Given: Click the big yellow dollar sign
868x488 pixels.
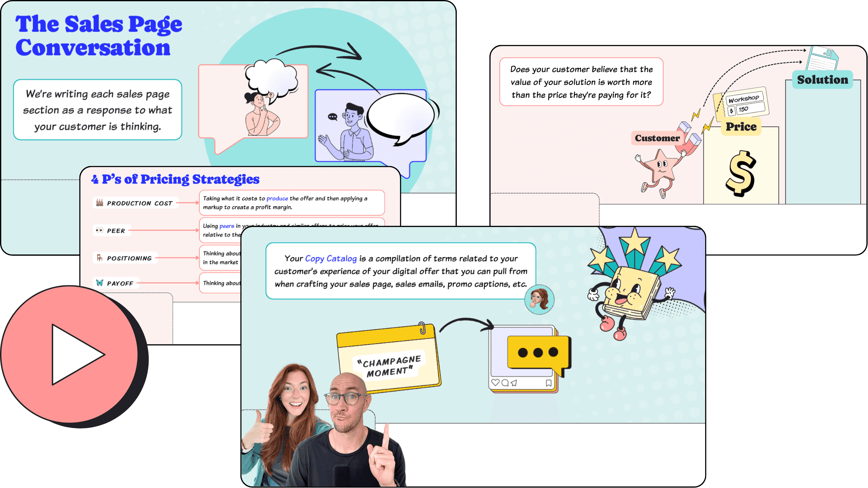Looking at the screenshot, I should pyautogui.click(x=741, y=173).
